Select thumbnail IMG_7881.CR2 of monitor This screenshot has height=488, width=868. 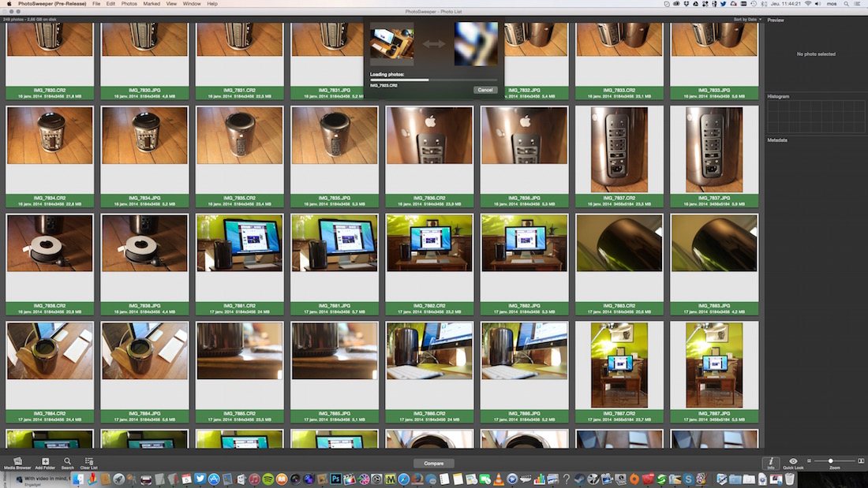pyautogui.click(x=239, y=243)
